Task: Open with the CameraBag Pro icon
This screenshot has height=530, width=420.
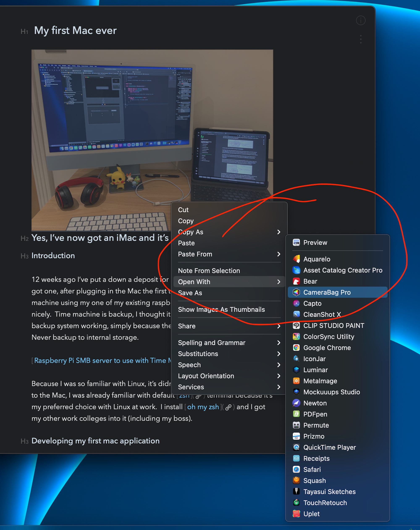Action: (296, 292)
